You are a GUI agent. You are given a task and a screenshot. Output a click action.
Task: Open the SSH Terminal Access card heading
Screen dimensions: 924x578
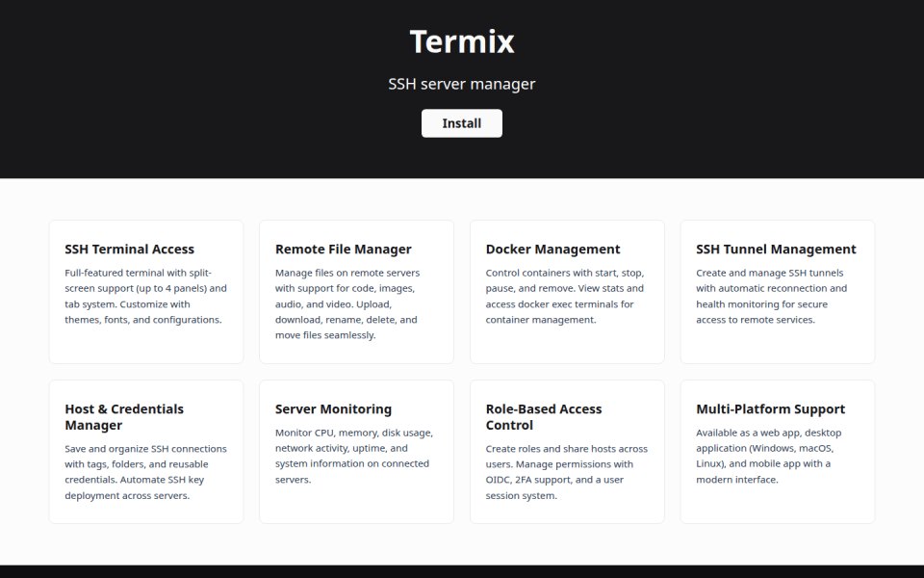(x=130, y=249)
